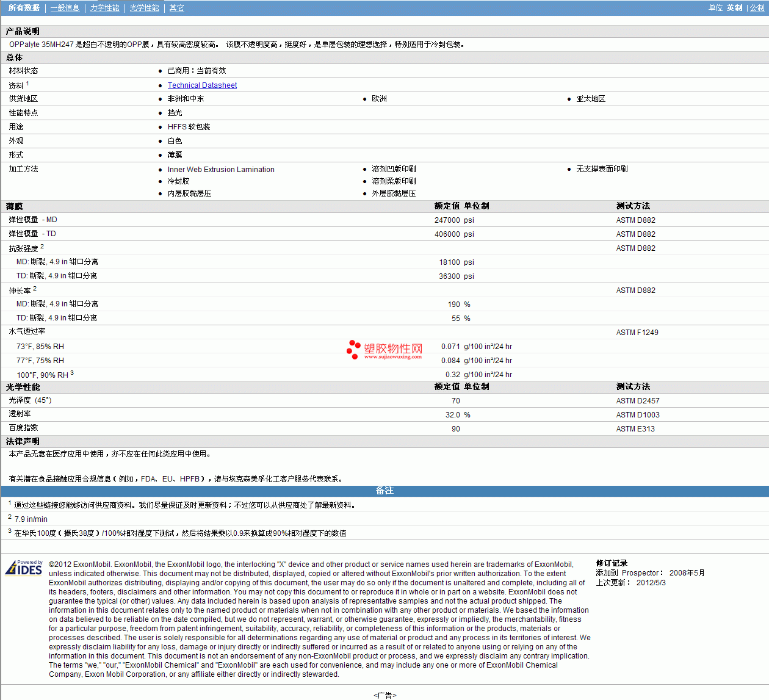Click the 修订记录 heading
769x700 pixels.
point(612,563)
